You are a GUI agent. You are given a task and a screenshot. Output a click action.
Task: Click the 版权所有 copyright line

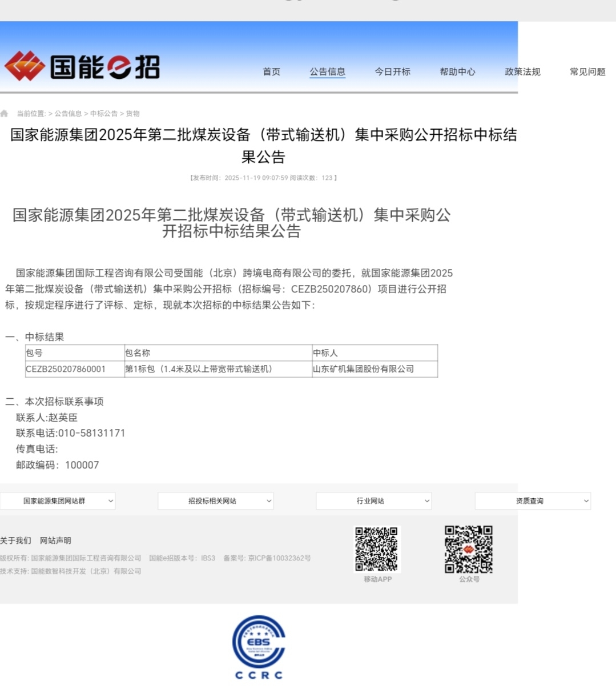coord(71,558)
